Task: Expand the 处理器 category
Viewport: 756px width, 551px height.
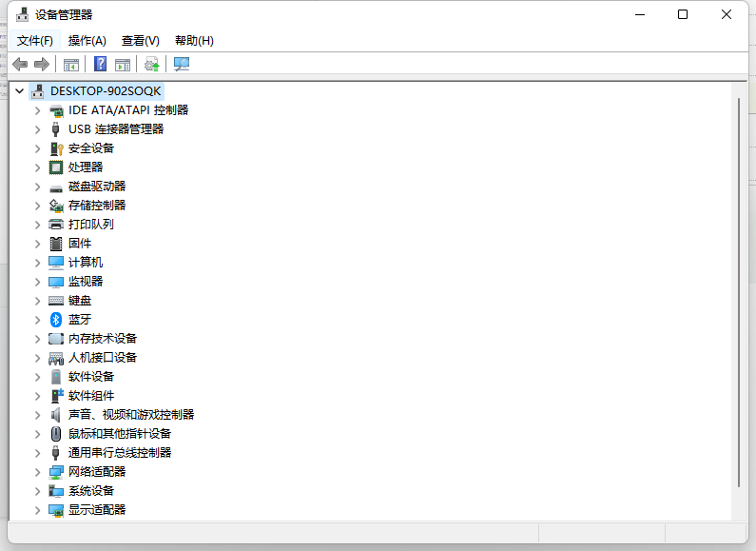Action: click(x=38, y=167)
